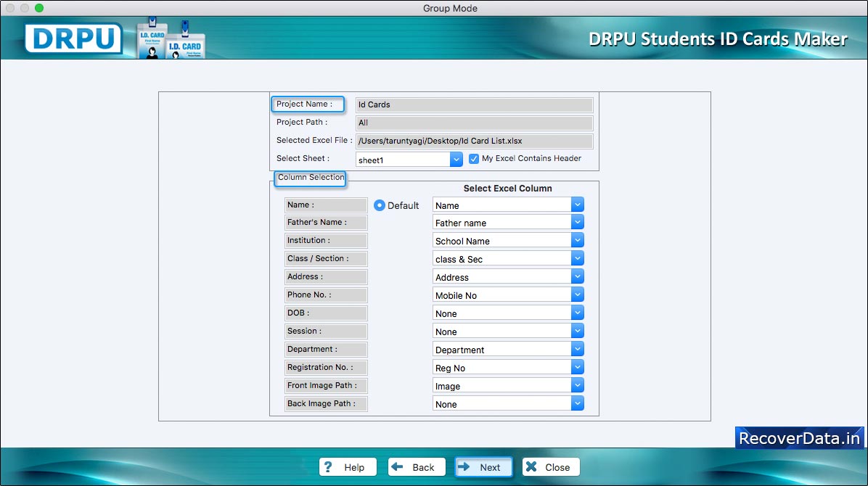Click the 'DRPU Students ID Cards Maker' title
This screenshot has width=868, height=486.
[718, 38]
